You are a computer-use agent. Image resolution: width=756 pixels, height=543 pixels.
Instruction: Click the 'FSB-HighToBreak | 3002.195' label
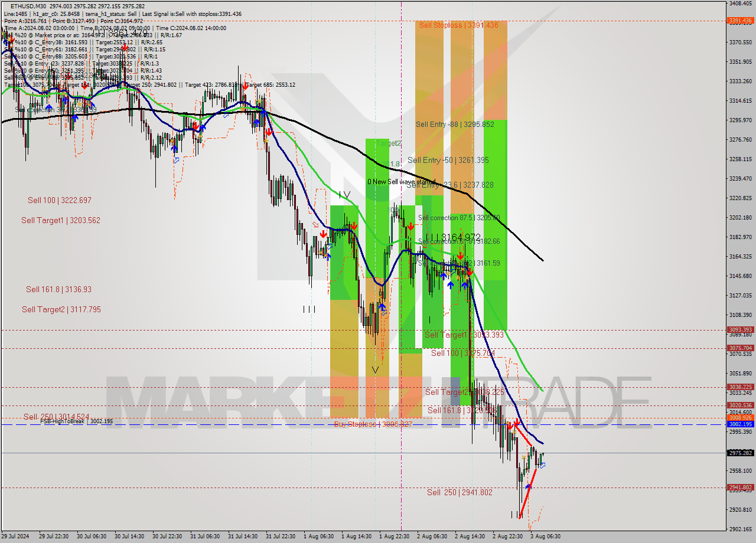pyautogui.click(x=76, y=421)
